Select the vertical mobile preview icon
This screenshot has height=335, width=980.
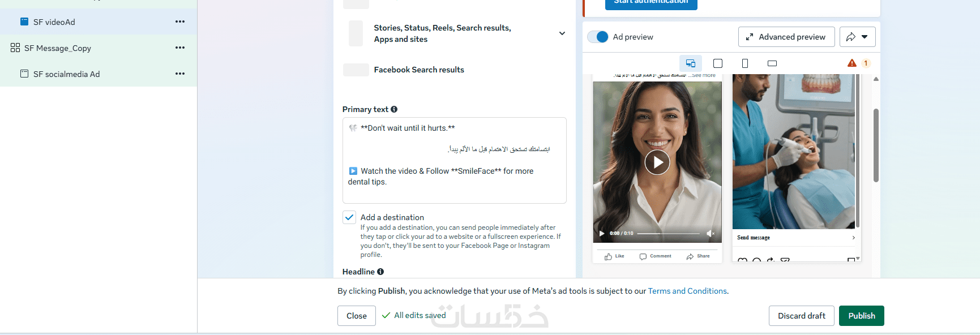[x=745, y=63]
